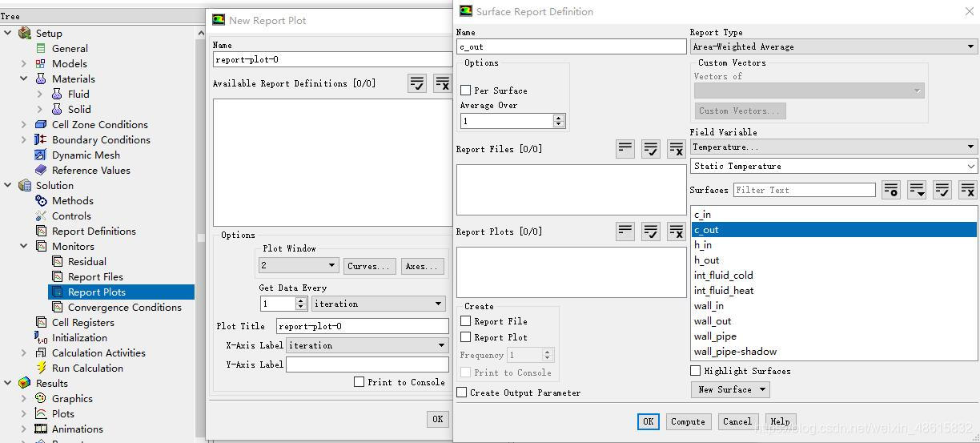Increment the Average Over spinner
This screenshot has height=443, width=980.
559,118
